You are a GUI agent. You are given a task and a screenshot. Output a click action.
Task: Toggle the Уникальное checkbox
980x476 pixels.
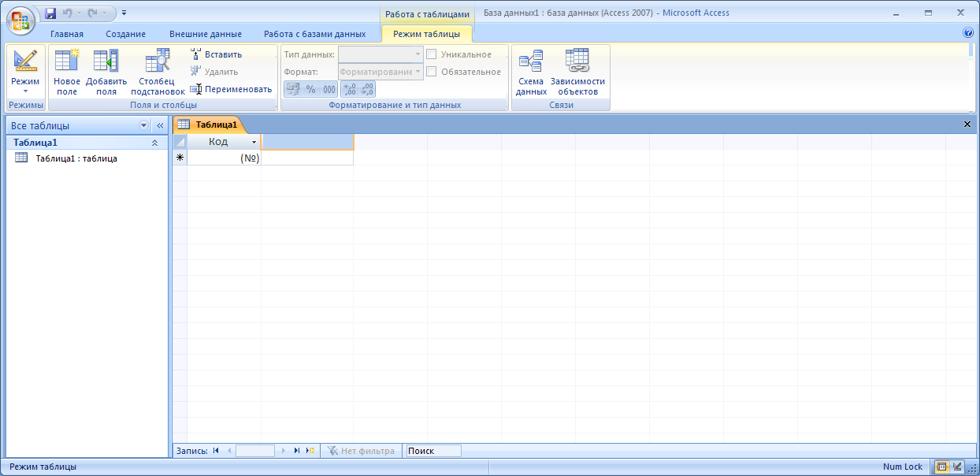(432, 54)
